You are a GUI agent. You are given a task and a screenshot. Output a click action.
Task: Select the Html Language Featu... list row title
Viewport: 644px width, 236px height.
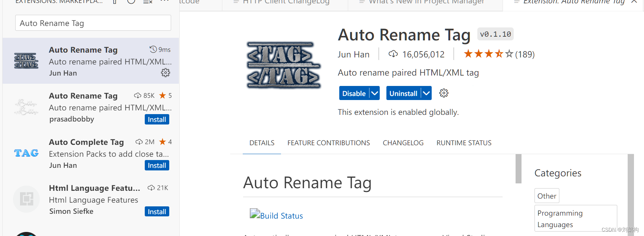(95, 188)
